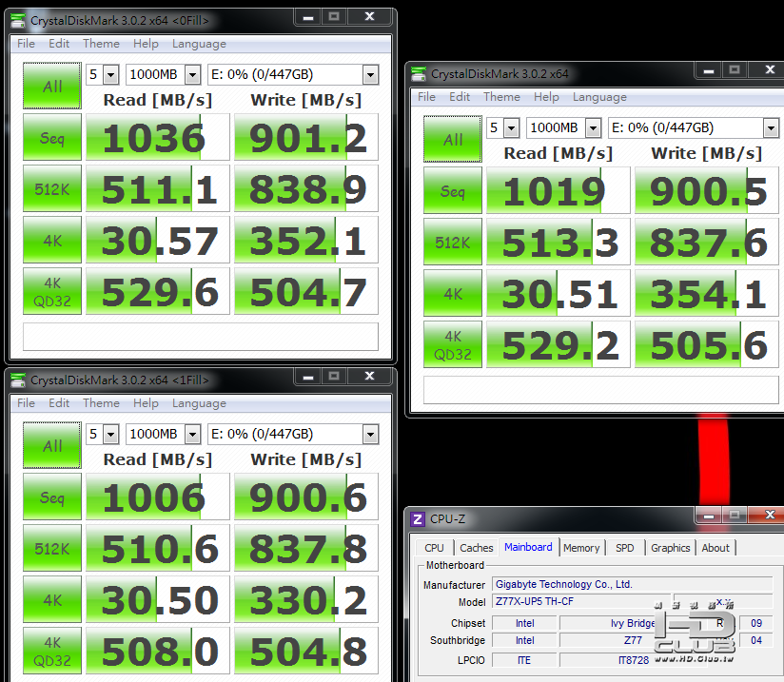This screenshot has height=682, width=784.
Task: Switch to Memory tab in CPU-Z
Action: coord(581,548)
